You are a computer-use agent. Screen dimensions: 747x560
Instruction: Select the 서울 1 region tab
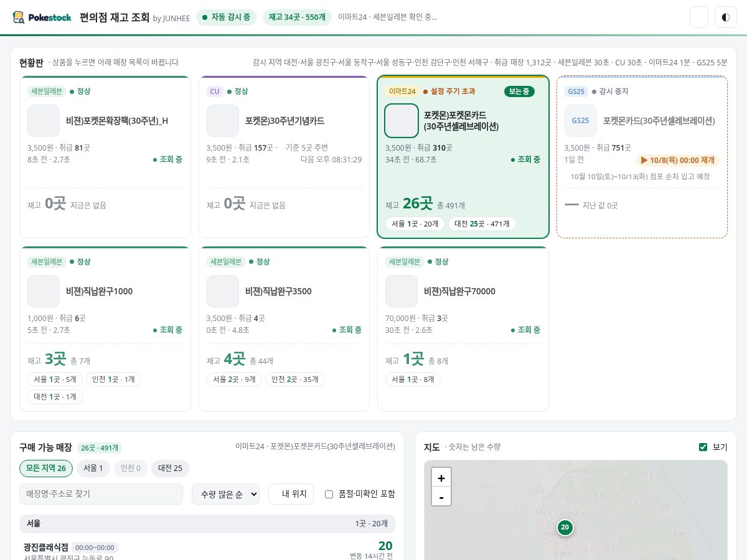click(93, 468)
